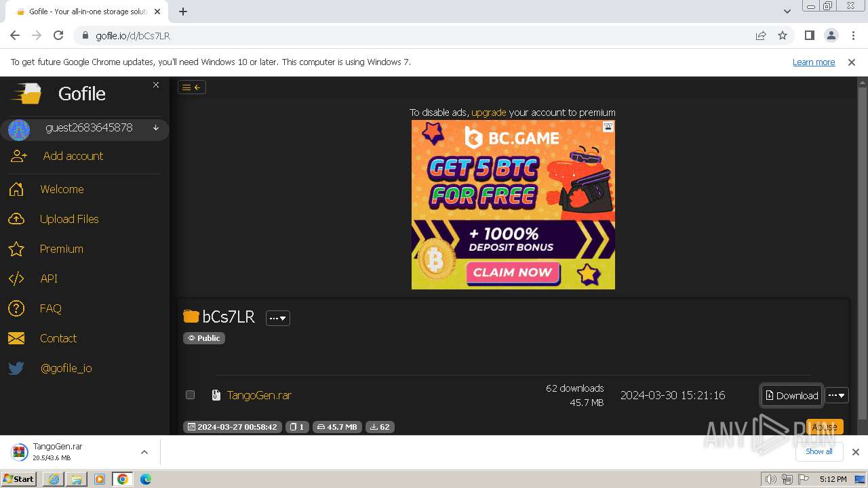Click the TangoGen.rar archive file icon
The image size is (868, 488).
pos(216,395)
